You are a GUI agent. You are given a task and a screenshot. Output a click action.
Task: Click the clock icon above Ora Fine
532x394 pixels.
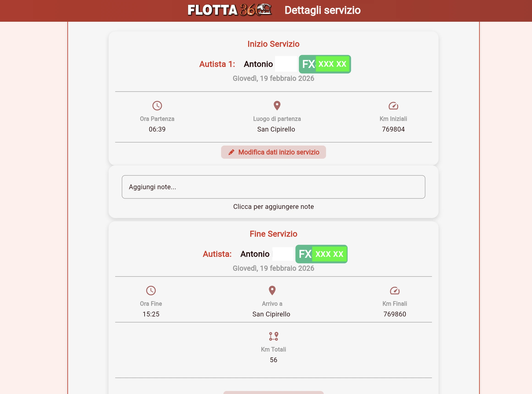pyautogui.click(x=151, y=291)
